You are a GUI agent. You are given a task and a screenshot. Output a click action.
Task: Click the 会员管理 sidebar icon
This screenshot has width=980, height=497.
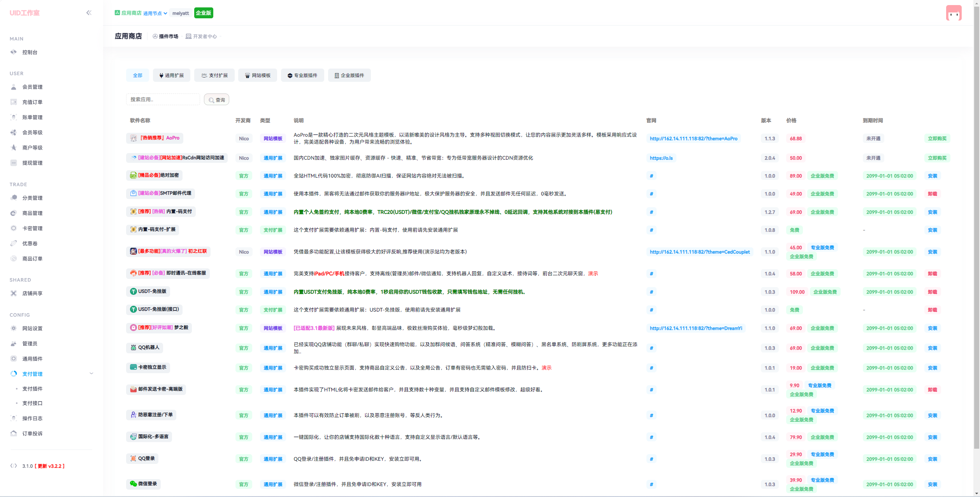14,87
